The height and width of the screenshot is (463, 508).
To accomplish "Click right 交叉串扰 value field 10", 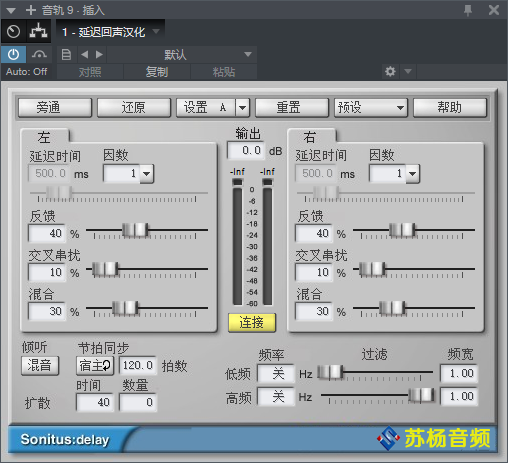I will tap(314, 272).
